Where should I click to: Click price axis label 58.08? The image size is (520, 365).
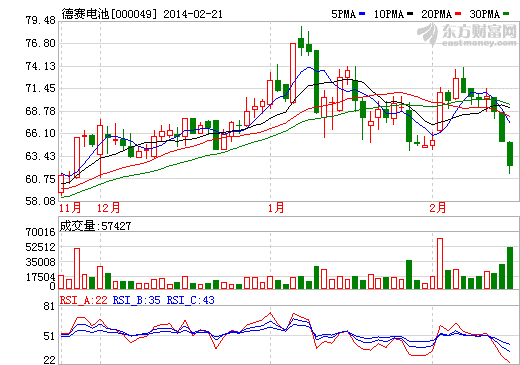40,201
